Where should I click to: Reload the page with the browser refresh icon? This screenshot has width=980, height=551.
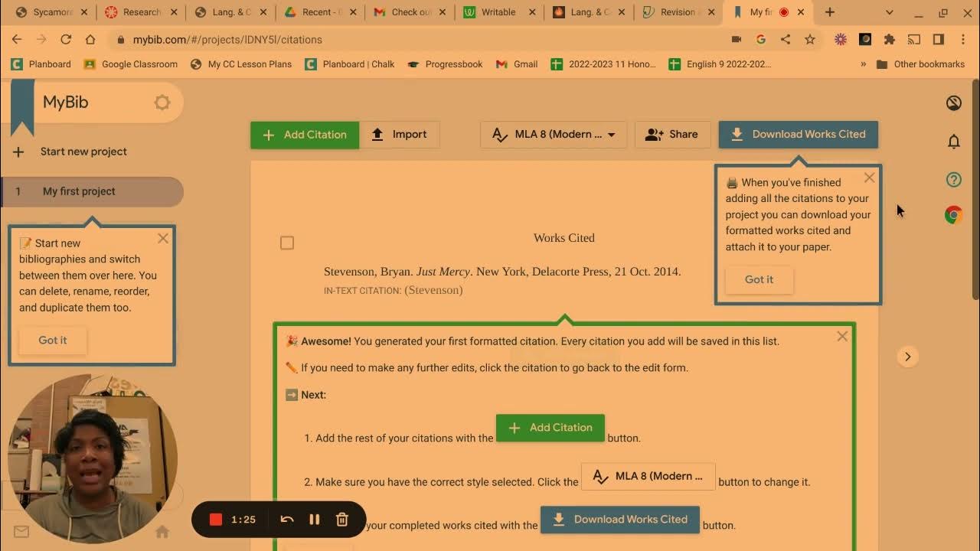66,39
